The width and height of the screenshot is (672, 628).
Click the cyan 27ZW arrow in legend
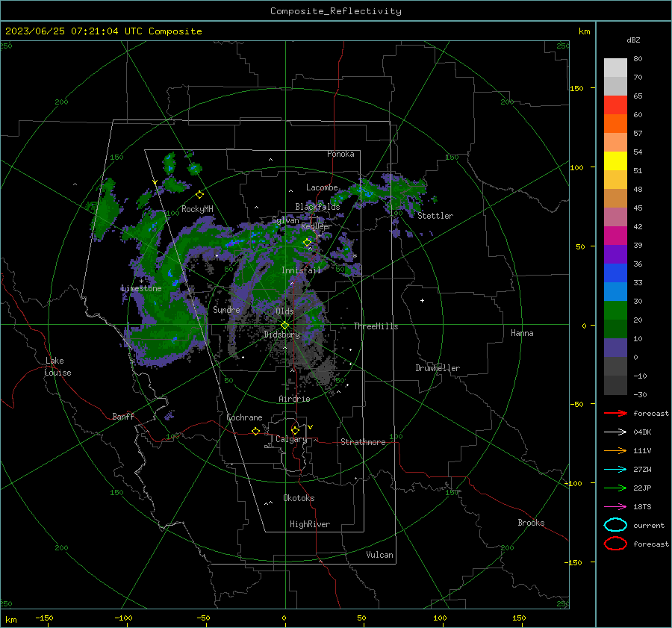pyautogui.click(x=615, y=470)
